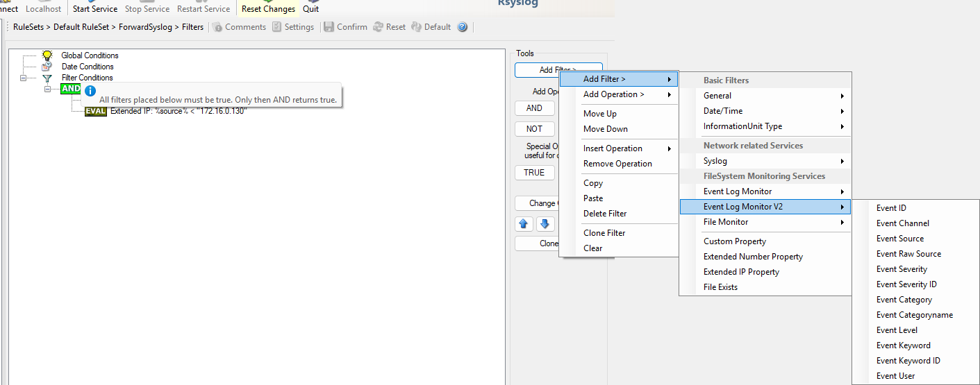Image resolution: width=980 pixels, height=385 pixels.
Task: Open the Add Filter > context menu entry
Action: coord(618,79)
